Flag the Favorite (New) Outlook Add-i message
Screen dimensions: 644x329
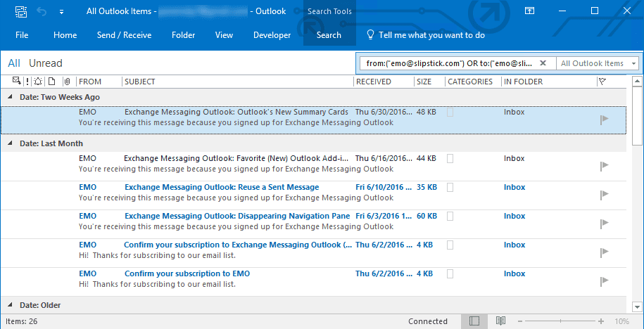tap(604, 165)
